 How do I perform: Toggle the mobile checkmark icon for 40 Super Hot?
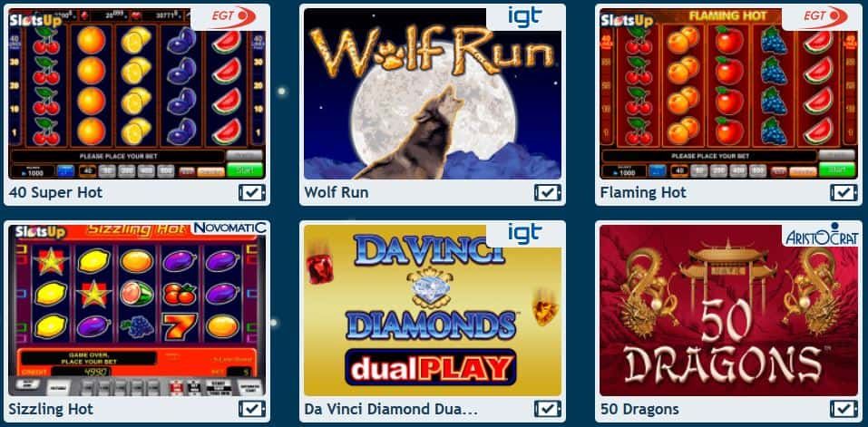point(252,192)
